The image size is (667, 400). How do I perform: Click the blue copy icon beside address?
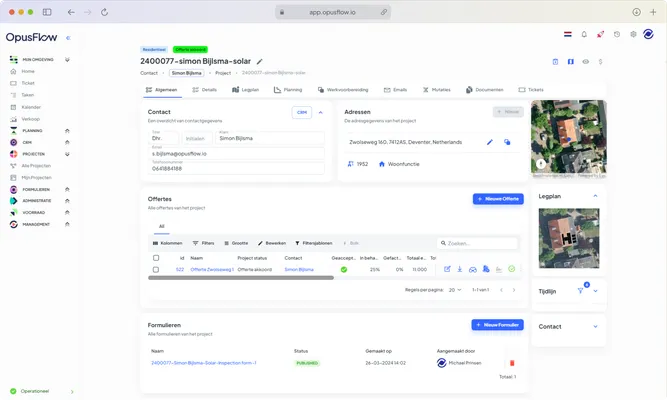[x=507, y=142]
